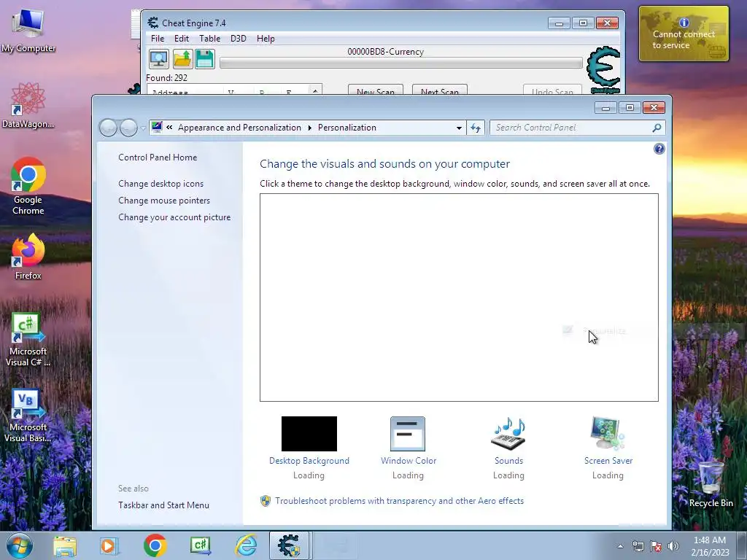747x560 pixels.
Task: Open Firefox desktop shortcut
Action: [x=28, y=257]
